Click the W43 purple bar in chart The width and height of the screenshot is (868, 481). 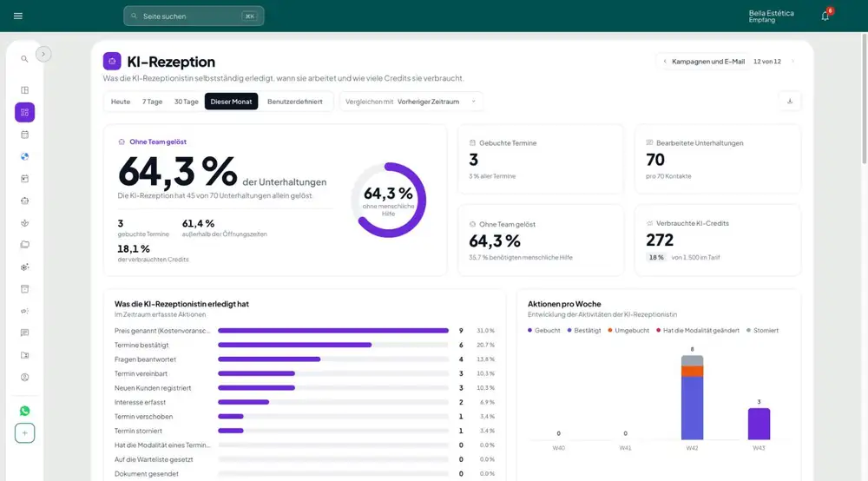(x=759, y=424)
